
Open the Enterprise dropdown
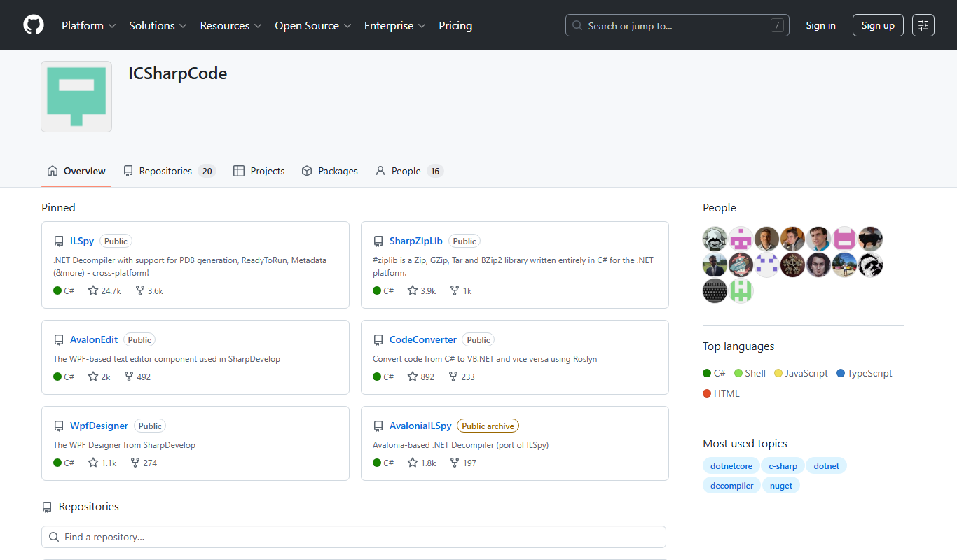[395, 25]
